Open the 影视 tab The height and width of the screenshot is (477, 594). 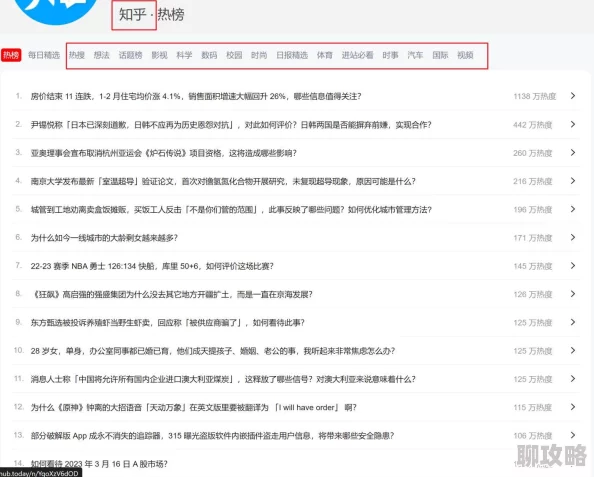[159, 55]
